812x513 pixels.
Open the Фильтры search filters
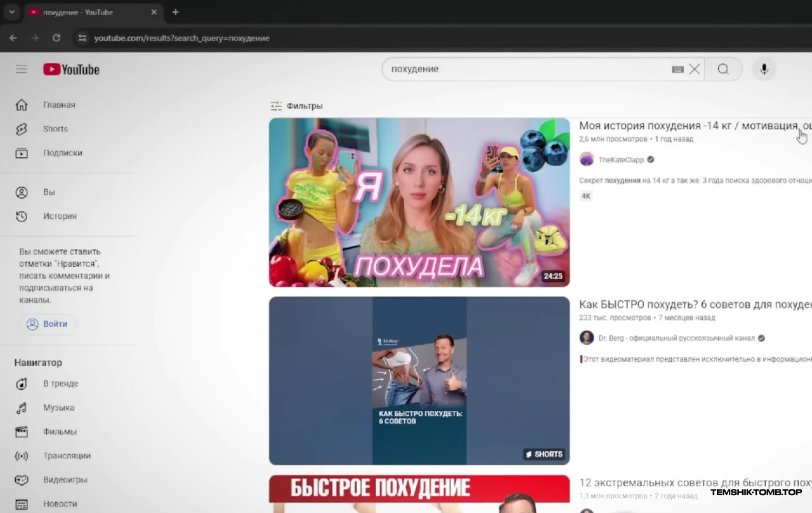click(x=296, y=106)
